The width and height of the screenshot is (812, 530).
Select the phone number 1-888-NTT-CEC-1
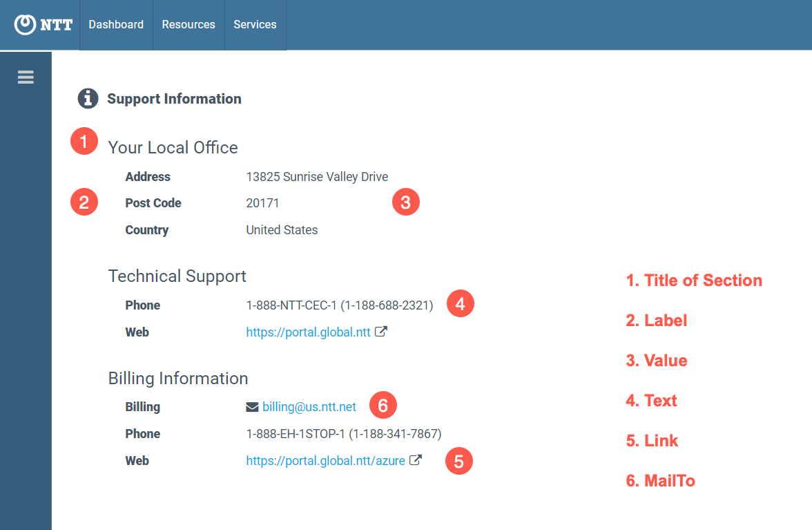pos(340,305)
